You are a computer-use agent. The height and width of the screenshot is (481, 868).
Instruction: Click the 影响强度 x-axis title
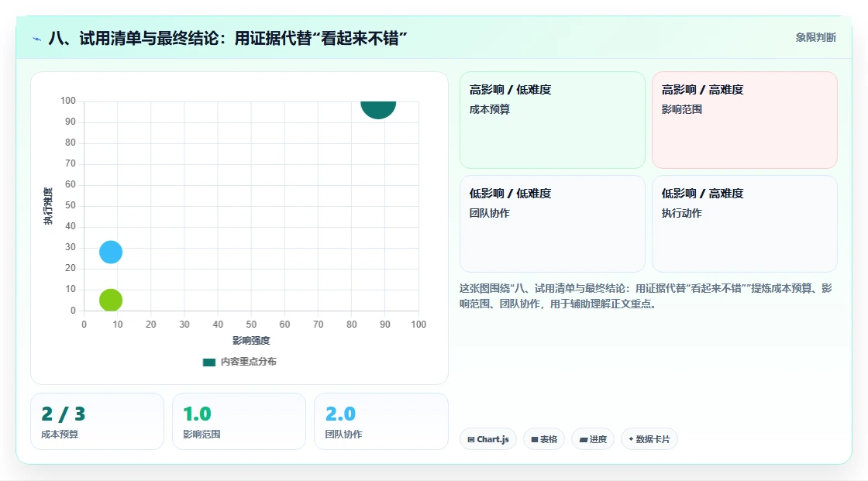pyautogui.click(x=251, y=340)
